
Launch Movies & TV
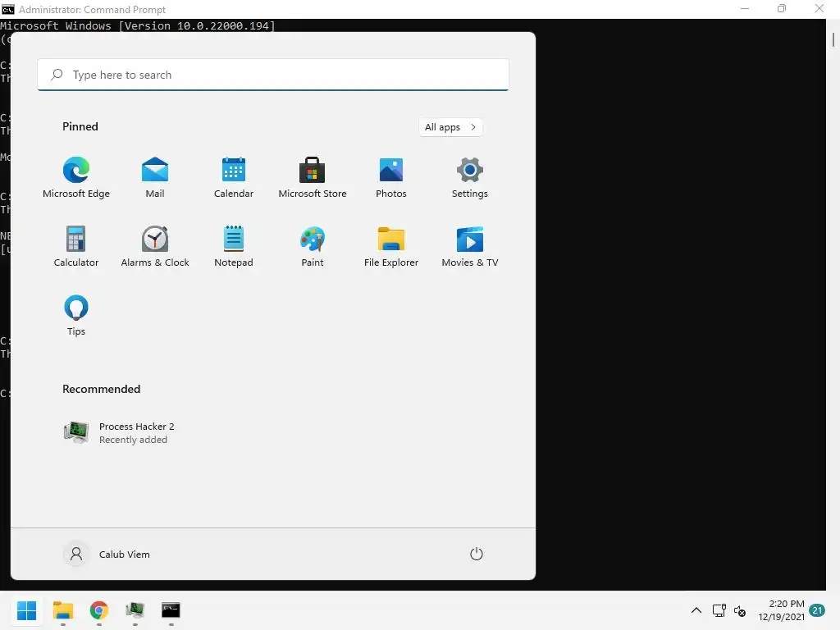(470, 246)
